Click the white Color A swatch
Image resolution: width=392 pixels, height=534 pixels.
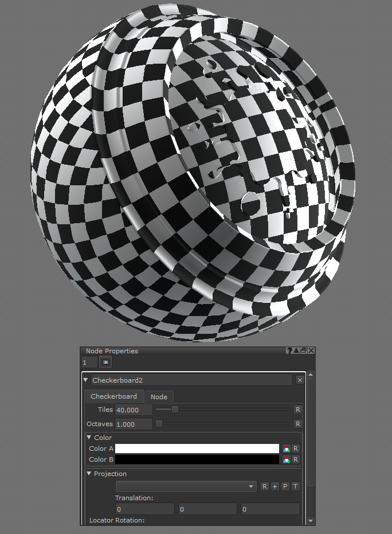pyautogui.click(x=197, y=449)
